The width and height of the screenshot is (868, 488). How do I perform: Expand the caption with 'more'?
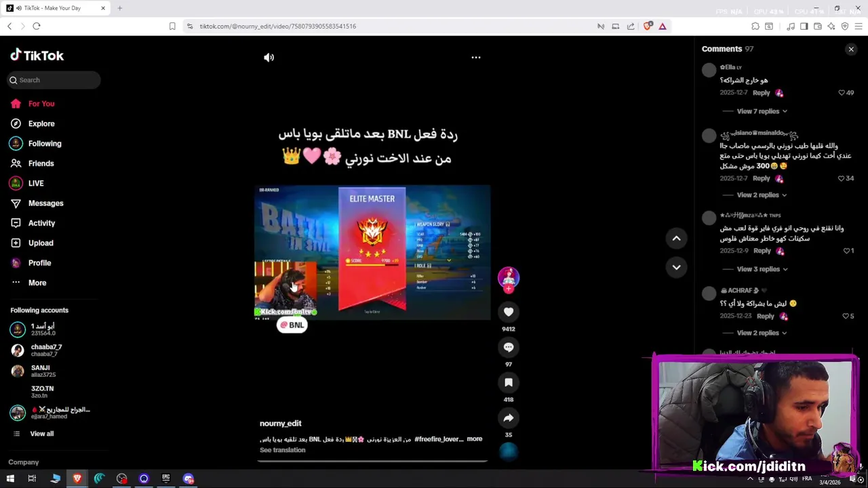coord(474,439)
